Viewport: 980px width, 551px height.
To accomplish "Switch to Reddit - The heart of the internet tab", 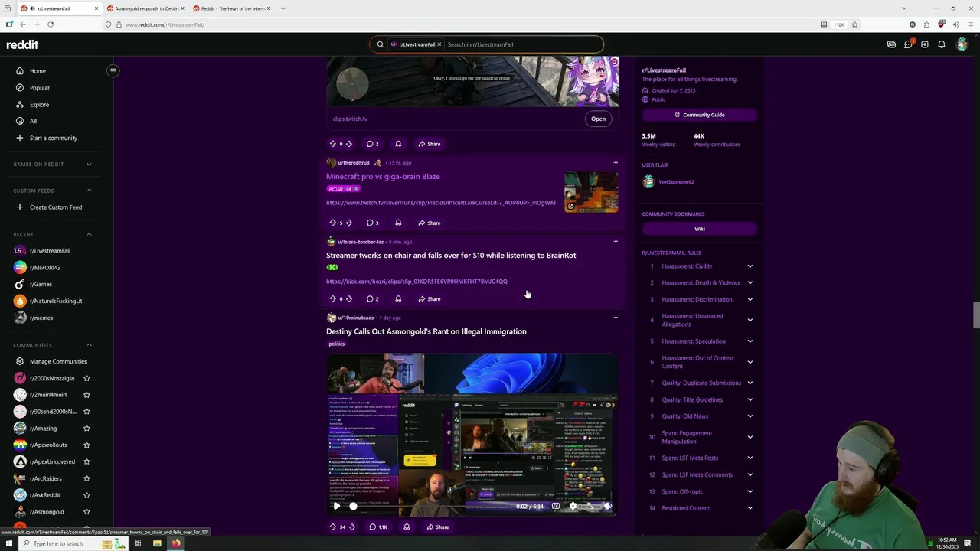I will click(x=231, y=8).
